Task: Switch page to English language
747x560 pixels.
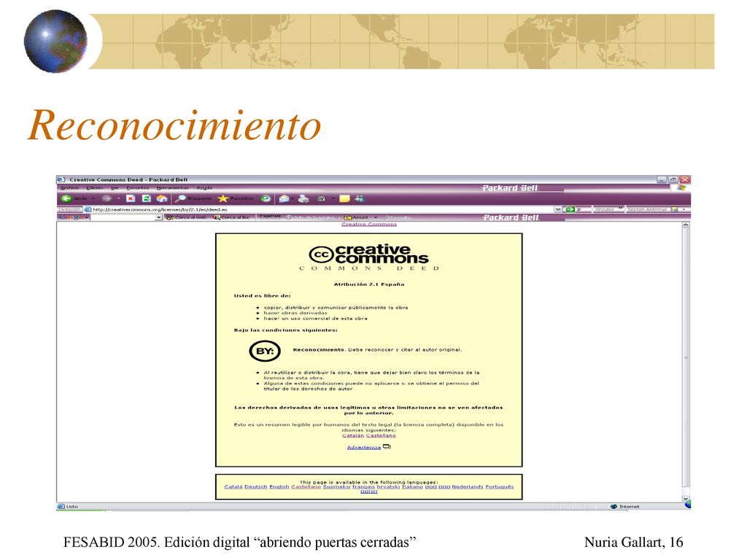Action: point(279,486)
